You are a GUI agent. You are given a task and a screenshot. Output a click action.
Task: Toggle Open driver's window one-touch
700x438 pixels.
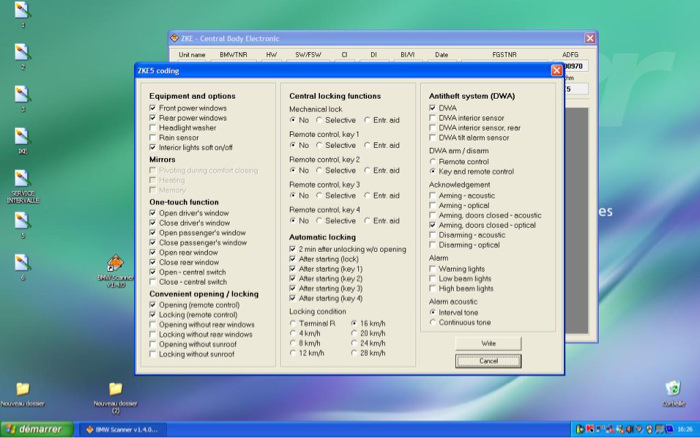(x=153, y=213)
